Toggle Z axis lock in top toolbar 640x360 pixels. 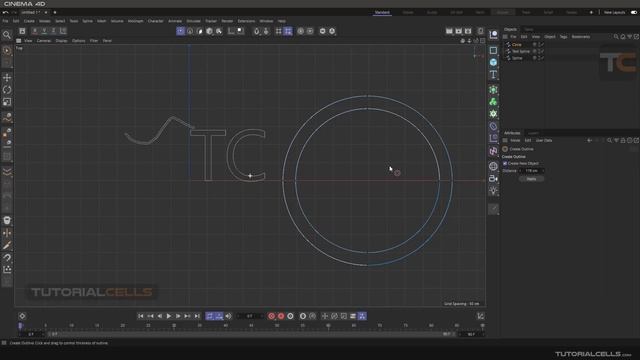point(53,31)
